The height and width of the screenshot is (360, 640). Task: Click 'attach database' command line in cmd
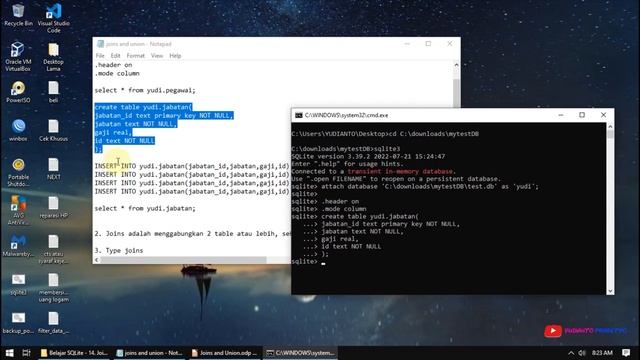415,187
